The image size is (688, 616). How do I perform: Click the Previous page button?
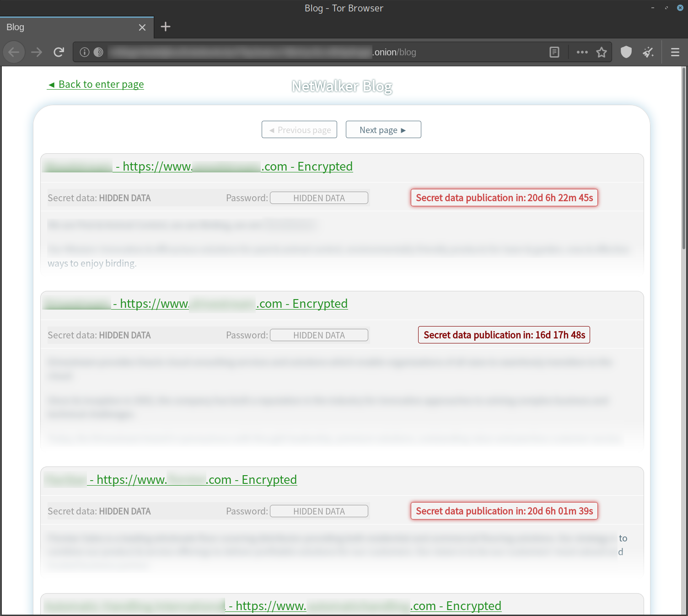[x=299, y=130]
